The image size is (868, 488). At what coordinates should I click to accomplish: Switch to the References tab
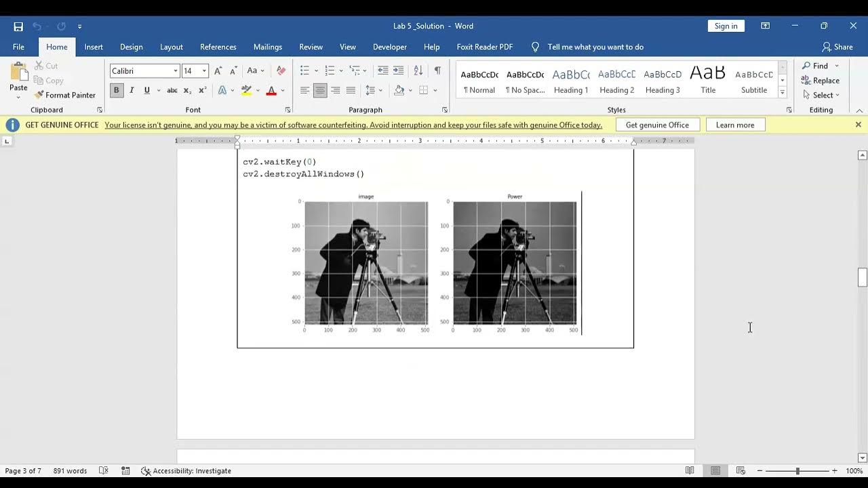(218, 47)
